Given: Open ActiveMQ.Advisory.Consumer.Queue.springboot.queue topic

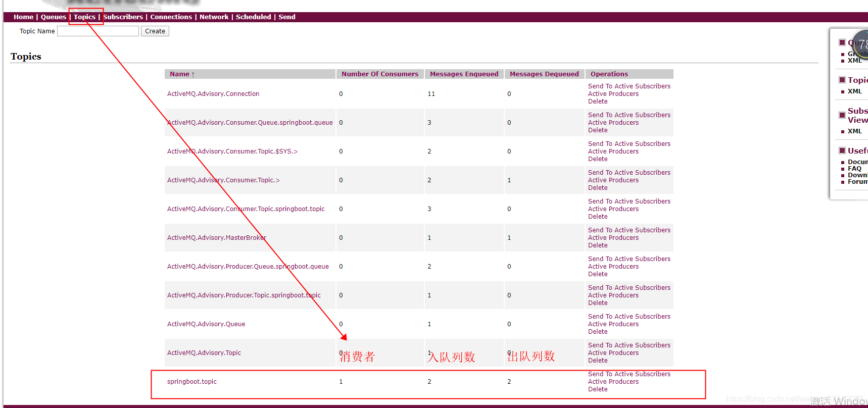Looking at the screenshot, I should pos(250,123).
